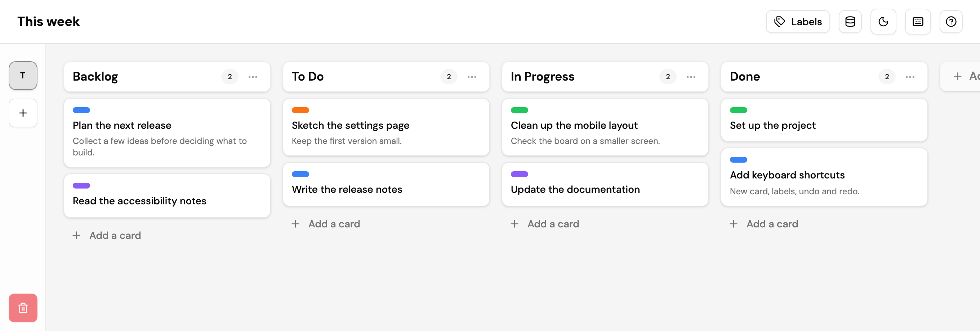Open the Backlog column options menu
The width and height of the screenshot is (980, 331).
click(253, 77)
